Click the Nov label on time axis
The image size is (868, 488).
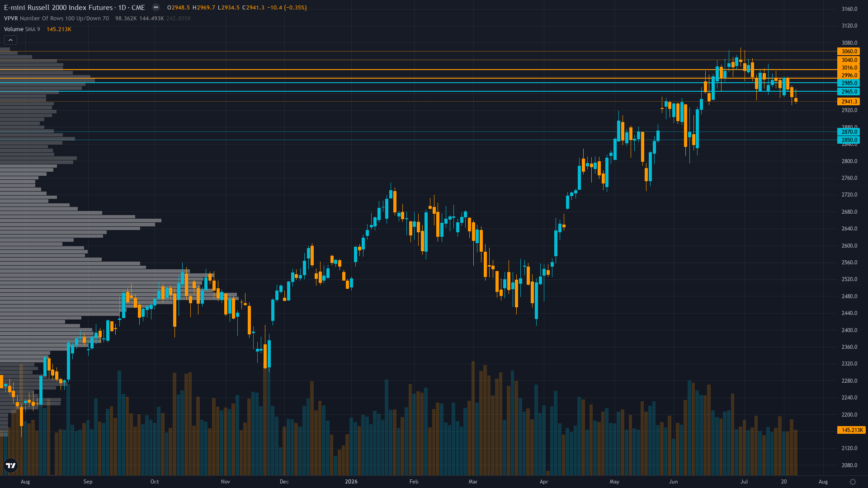226,482
